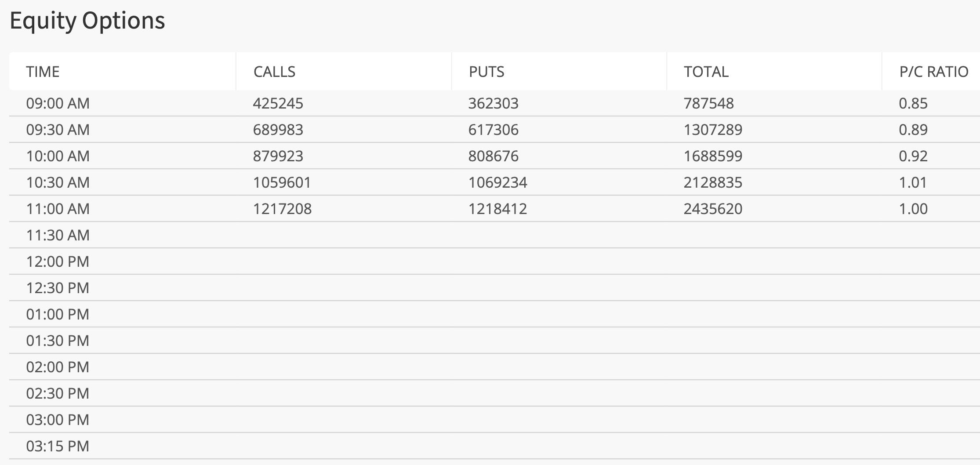Select total value 1307289
The height and width of the screenshot is (465, 980).
pos(713,130)
